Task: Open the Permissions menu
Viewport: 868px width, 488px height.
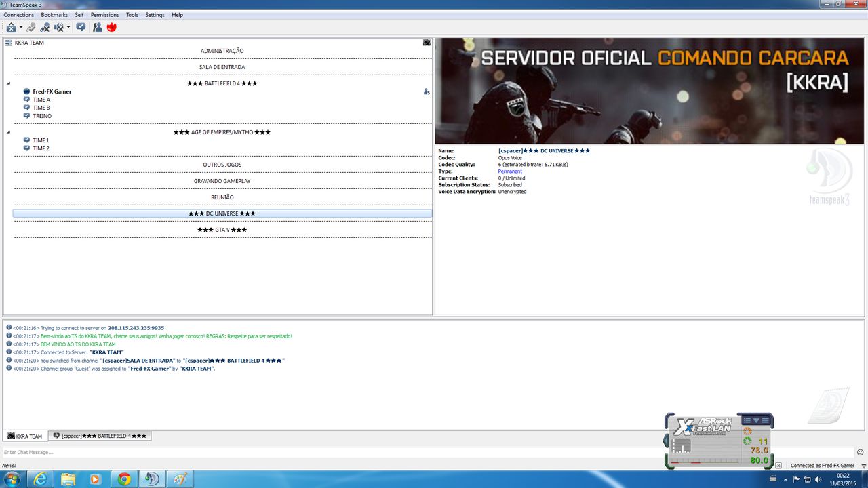Action: [x=104, y=14]
